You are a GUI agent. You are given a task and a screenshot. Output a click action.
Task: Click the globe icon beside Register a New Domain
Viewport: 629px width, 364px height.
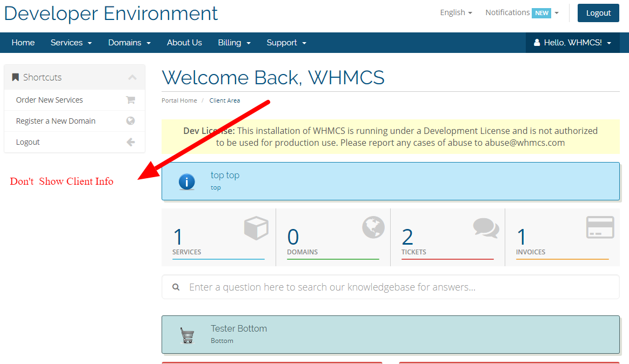130,120
